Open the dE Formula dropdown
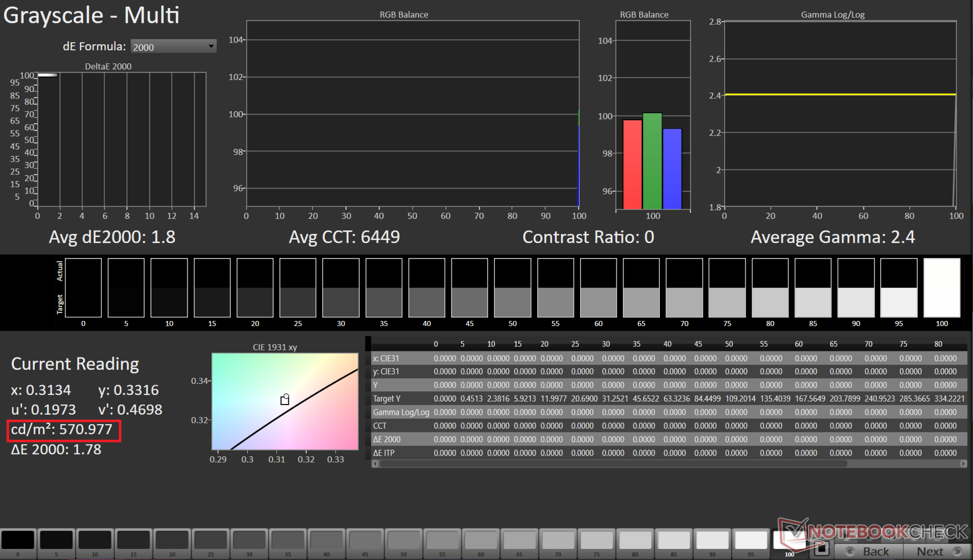The image size is (973, 560). tap(173, 47)
